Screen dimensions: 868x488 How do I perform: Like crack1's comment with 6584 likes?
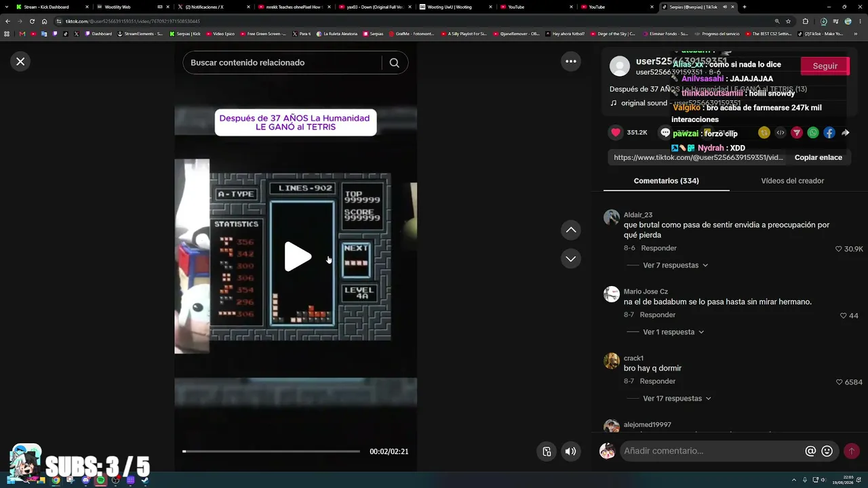840,382
